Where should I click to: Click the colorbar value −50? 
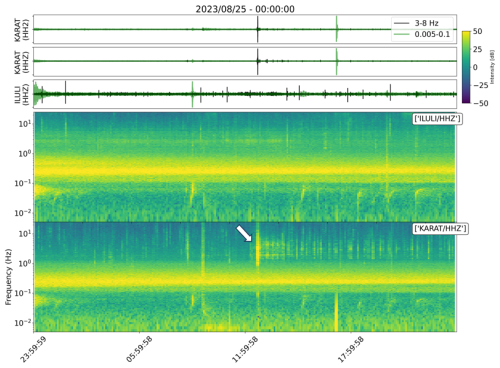[x=480, y=103]
